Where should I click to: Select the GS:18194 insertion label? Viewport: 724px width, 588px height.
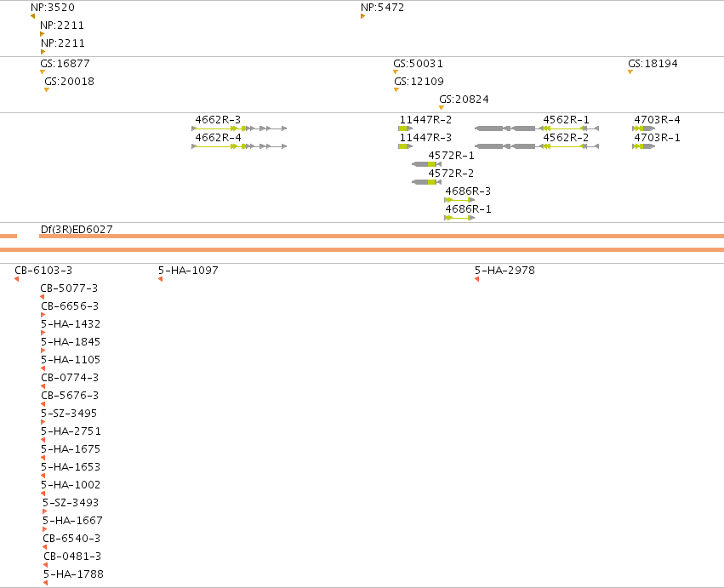tap(653, 63)
